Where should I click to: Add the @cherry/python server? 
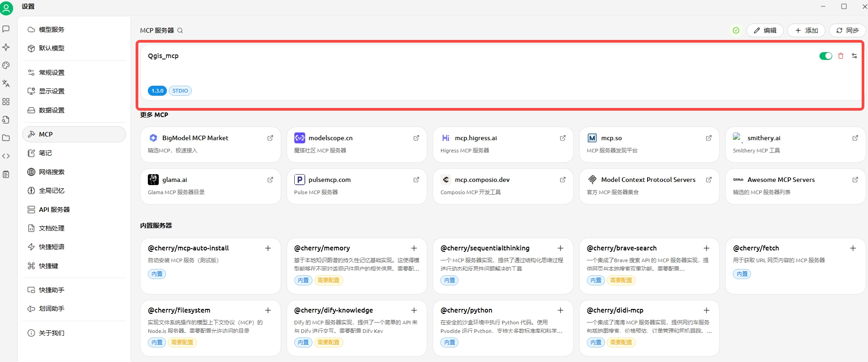point(561,310)
